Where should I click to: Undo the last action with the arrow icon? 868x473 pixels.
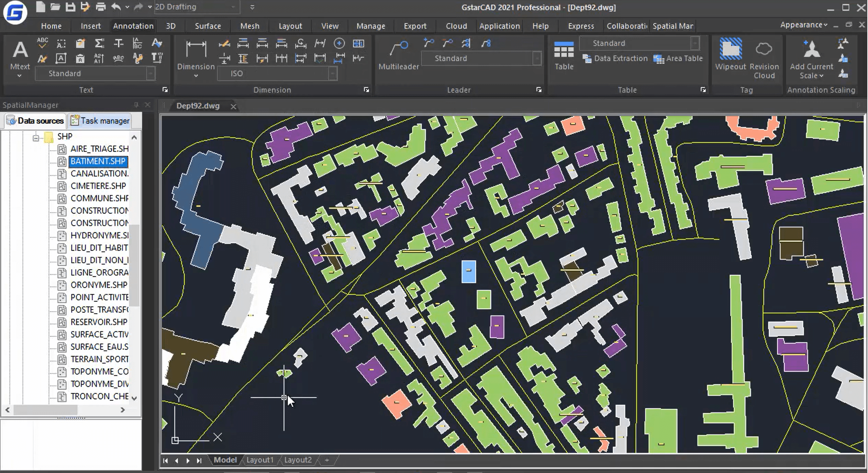point(116,7)
